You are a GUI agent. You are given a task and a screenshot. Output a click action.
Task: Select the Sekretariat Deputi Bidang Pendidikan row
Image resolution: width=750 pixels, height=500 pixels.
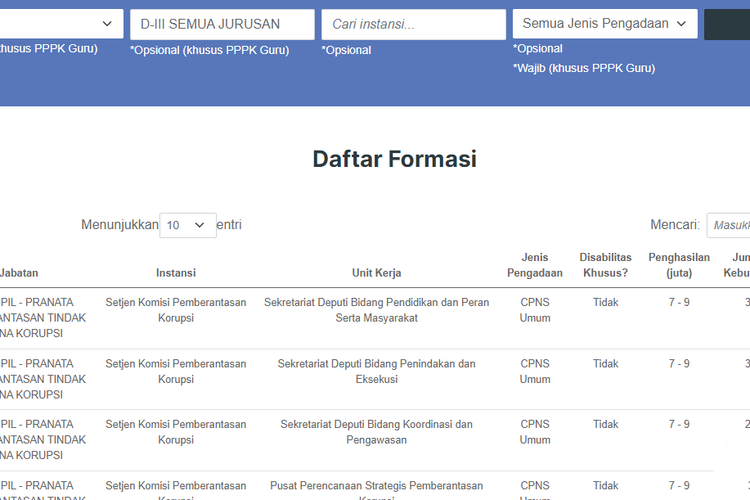(376, 310)
